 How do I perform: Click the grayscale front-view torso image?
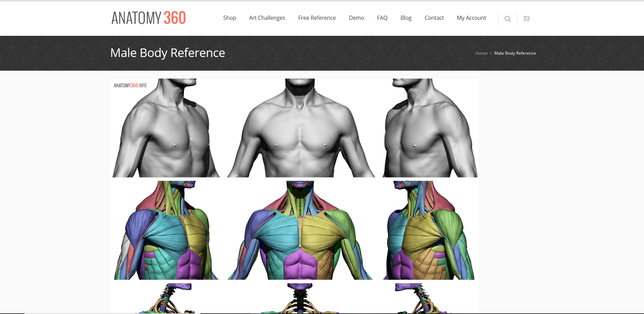pos(301,128)
